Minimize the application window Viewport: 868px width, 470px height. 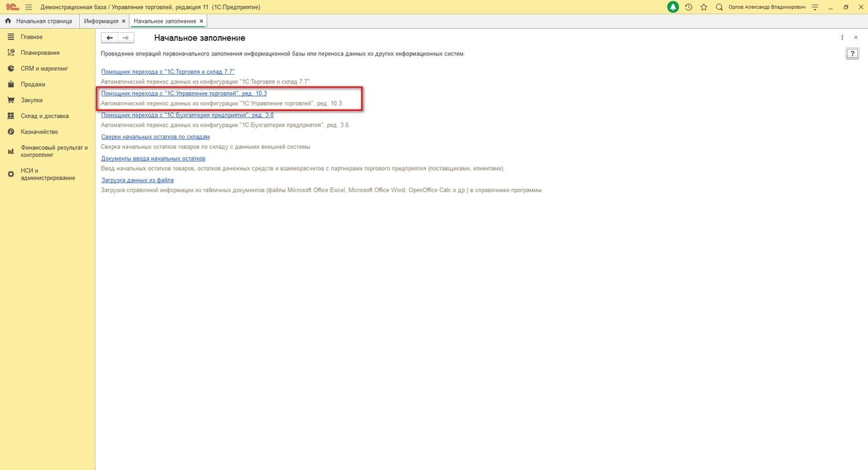point(831,7)
